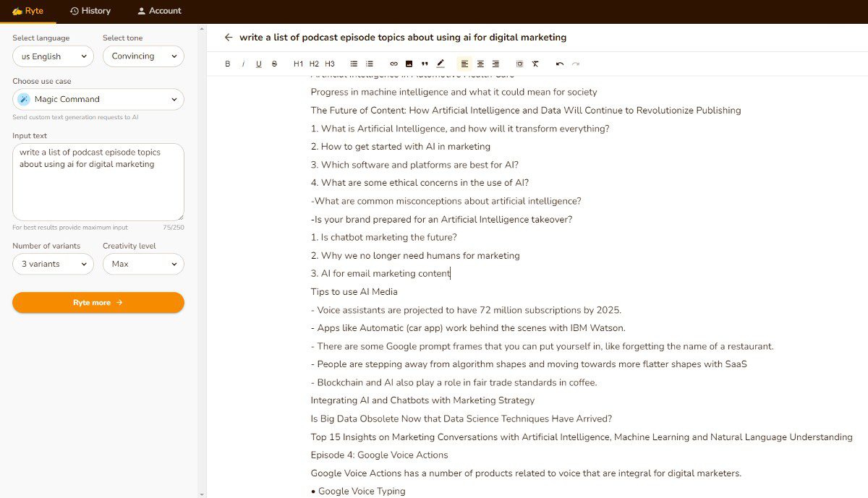The height and width of the screenshot is (498, 868).
Task: Redo the last undone edit
Action: (x=576, y=64)
